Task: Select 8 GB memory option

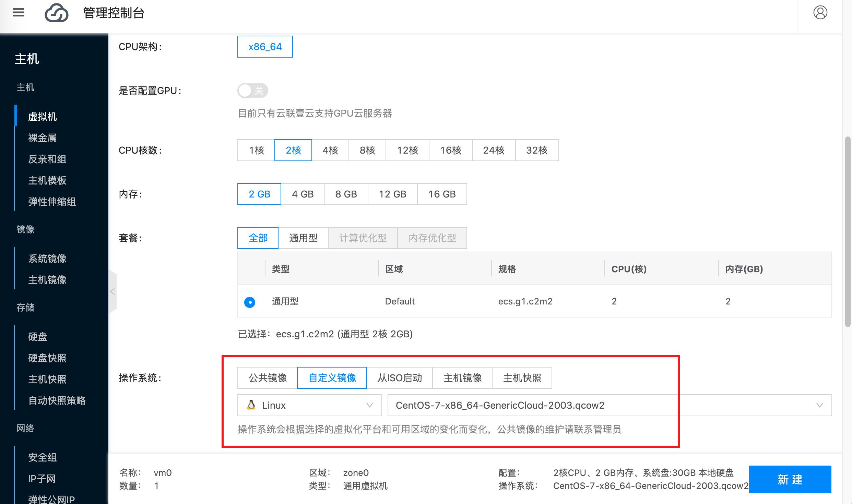Action: coord(346,194)
